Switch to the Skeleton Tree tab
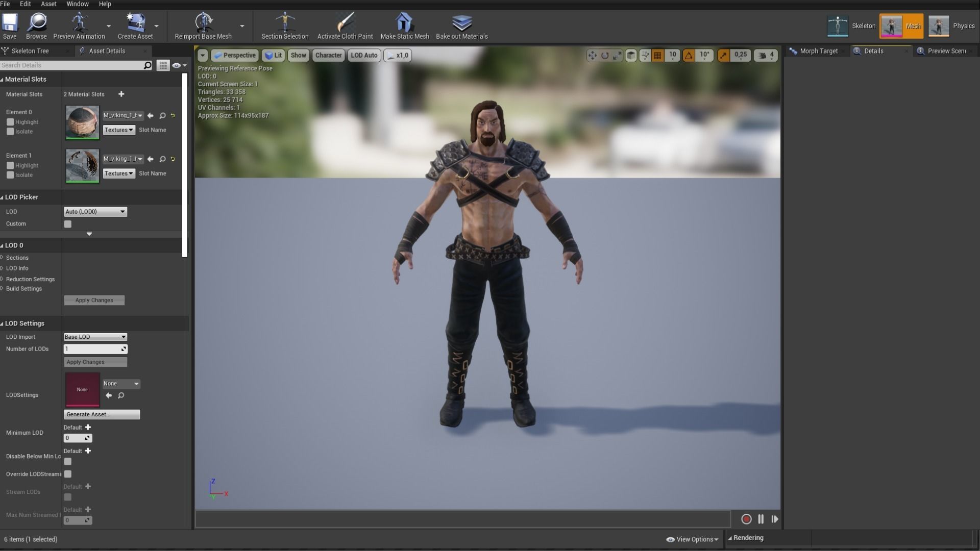Viewport: 980px width, 551px height. pos(30,51)
